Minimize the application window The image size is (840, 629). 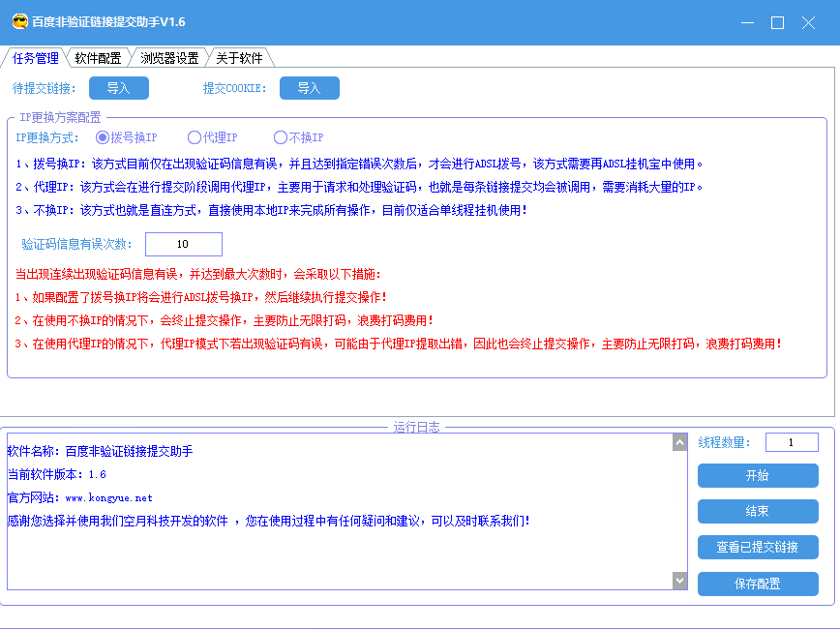pos(747,22)
